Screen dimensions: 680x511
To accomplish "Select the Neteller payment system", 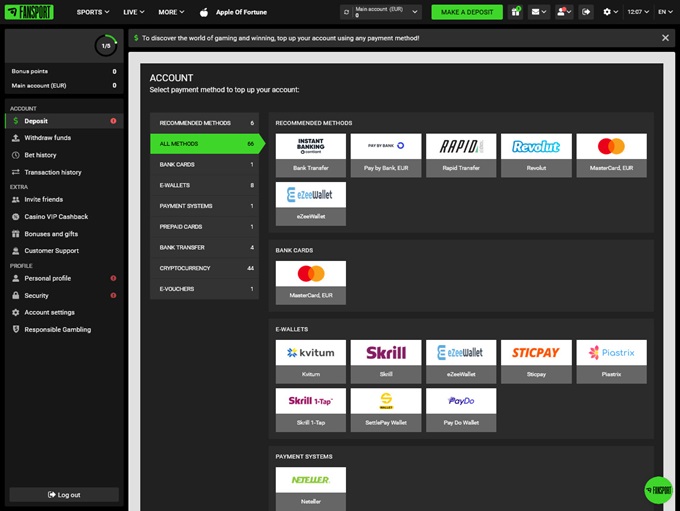I will point(311,485).
